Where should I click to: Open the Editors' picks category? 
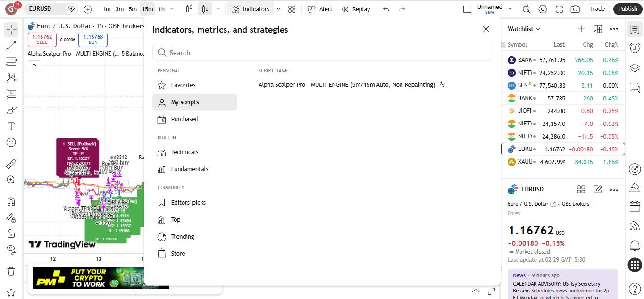195,203
